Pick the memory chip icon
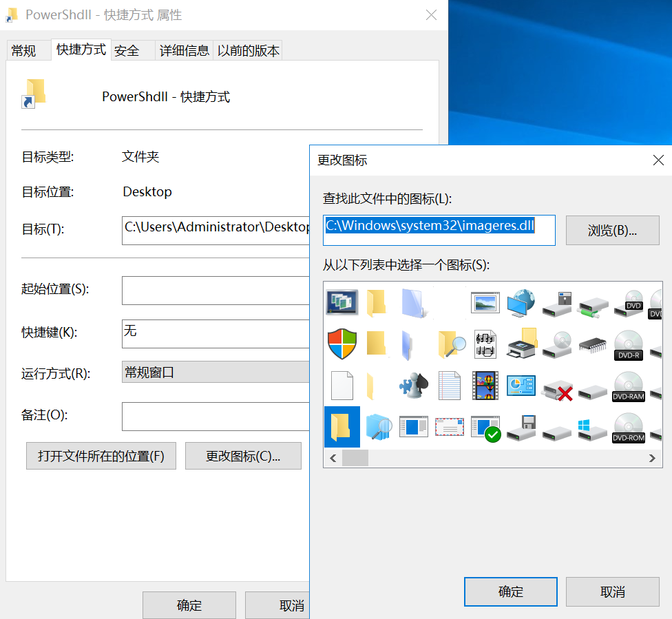This screenshot has width=672, height=619. pyautogui.click(x=593, y=346)
